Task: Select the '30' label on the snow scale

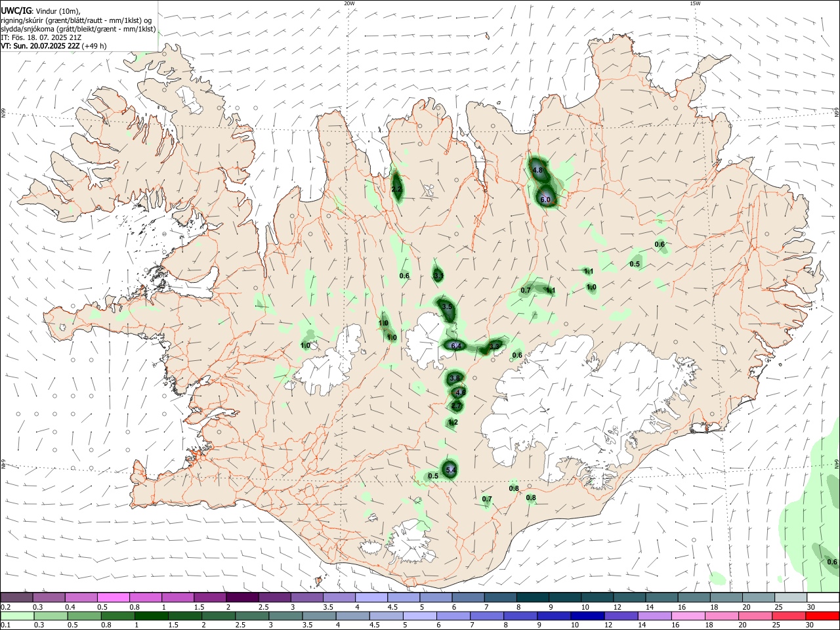Action: 810,607
